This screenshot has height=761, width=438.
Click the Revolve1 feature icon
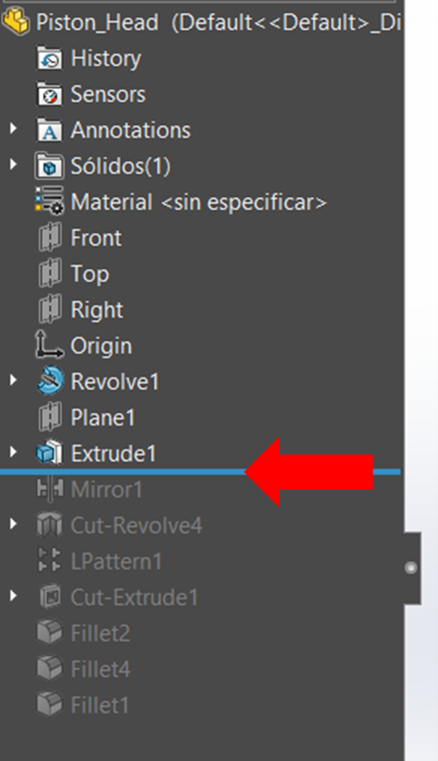coord(50,381)
